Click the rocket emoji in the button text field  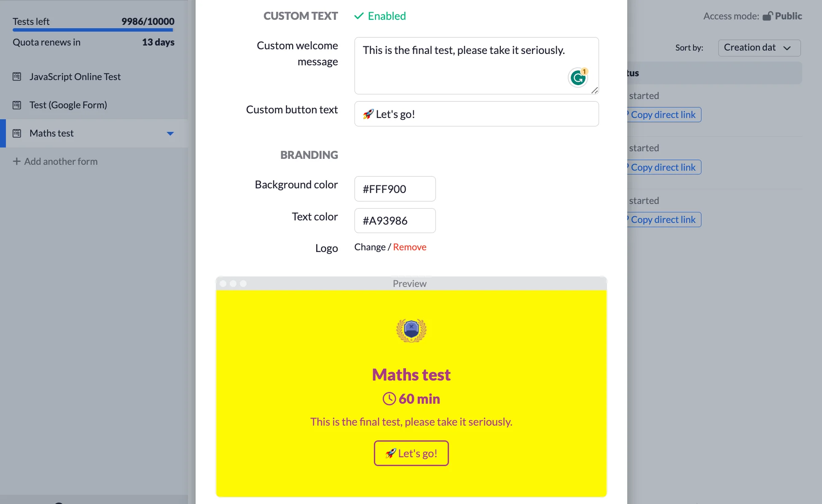click(367, 114)
